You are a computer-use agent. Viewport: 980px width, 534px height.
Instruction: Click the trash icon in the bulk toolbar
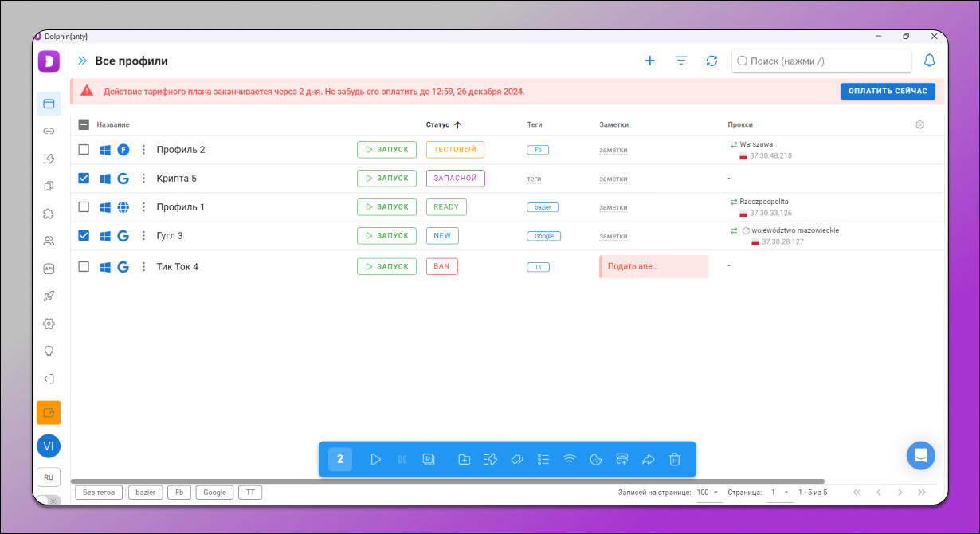point(675,459)
